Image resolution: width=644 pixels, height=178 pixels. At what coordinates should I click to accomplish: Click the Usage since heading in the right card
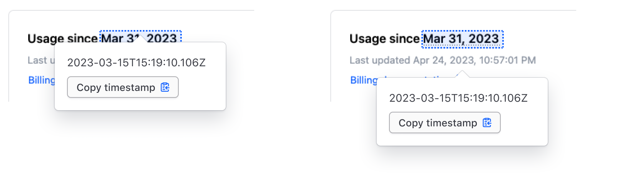click(384, 39)
